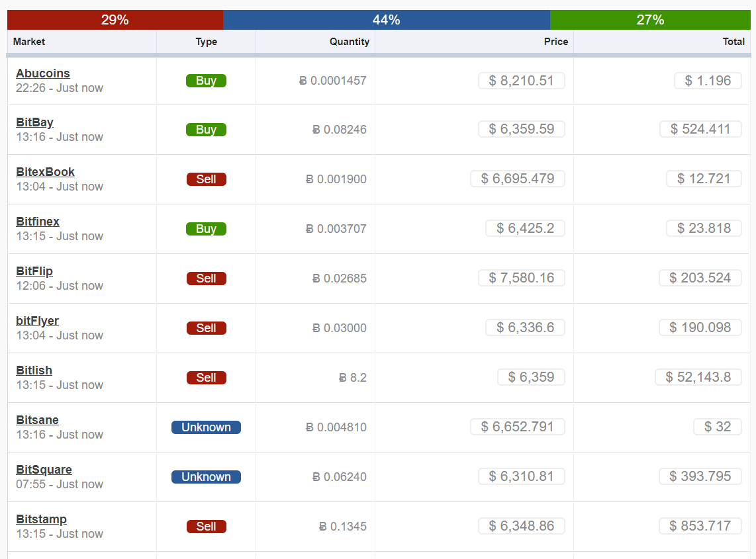Select quantity 0.001900 in BitexBook row
The height and width of the screenshot is (559, 756).
[336, 179]
